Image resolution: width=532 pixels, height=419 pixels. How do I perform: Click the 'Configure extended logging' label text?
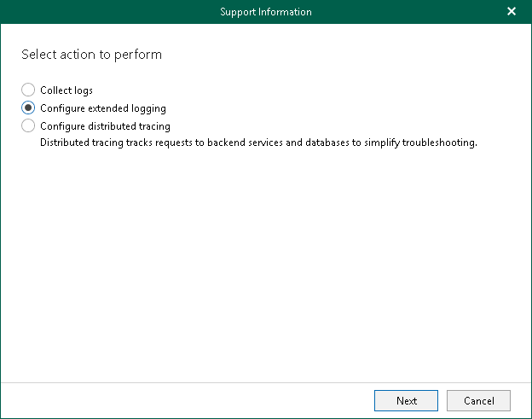point(103,108)
